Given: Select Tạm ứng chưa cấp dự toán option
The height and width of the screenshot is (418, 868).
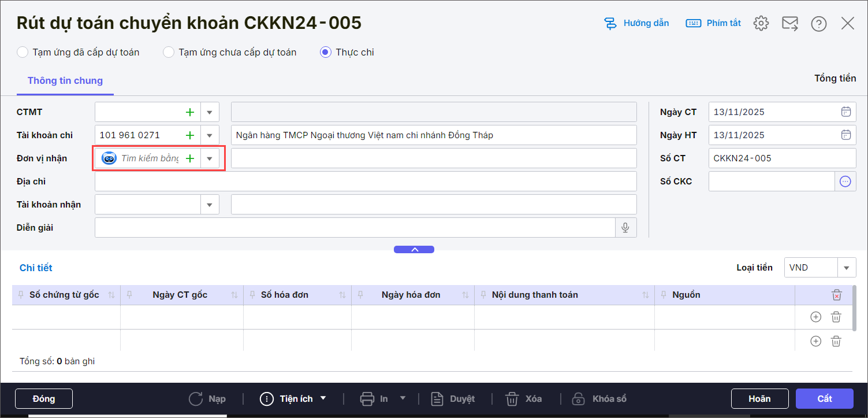Looking at the screenshot, I should 169,53.
